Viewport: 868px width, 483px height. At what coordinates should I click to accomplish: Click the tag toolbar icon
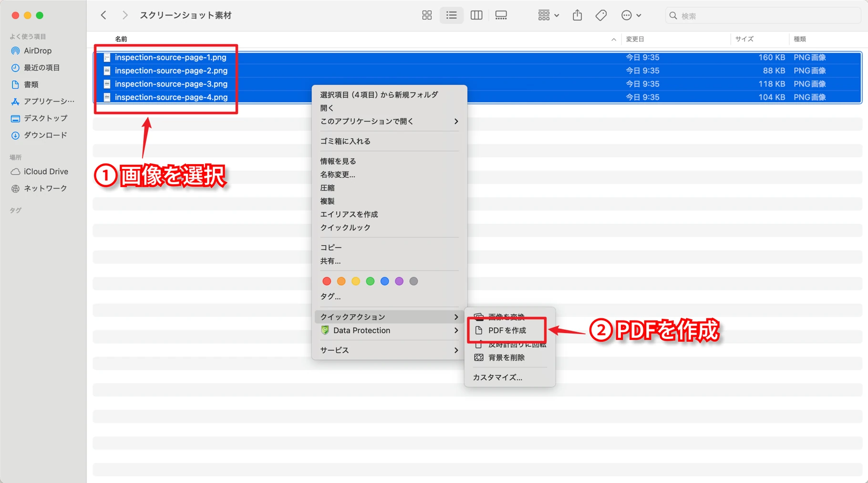click(x=601, y=15)
